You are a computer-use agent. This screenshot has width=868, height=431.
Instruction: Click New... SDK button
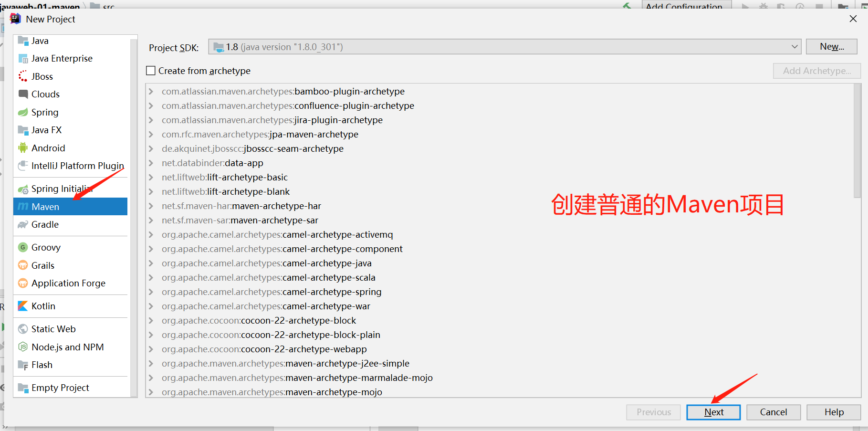(x=832, y=47)
